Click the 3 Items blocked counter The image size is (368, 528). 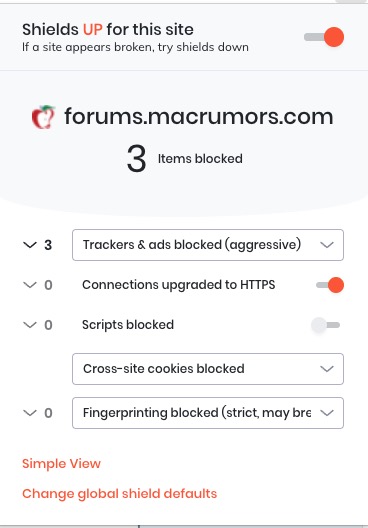coord(185,158)
